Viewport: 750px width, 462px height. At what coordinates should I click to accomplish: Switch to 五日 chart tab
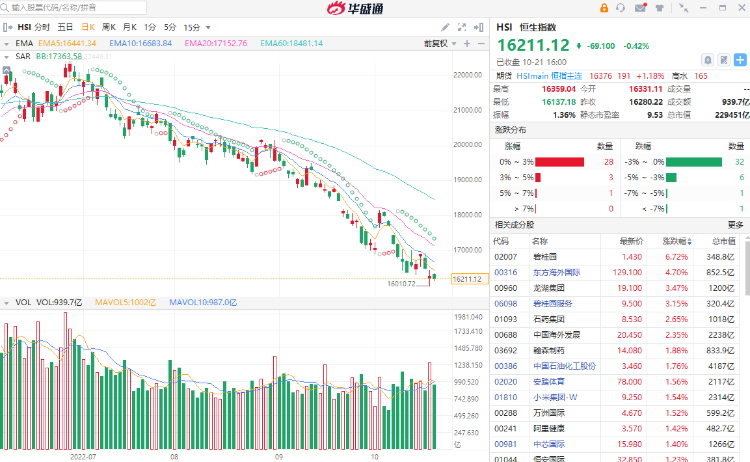click(65, 27)
